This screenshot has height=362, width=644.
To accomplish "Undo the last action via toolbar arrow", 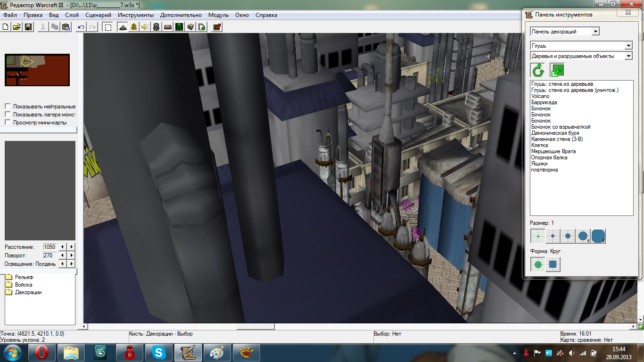I will tap(81, 27).
